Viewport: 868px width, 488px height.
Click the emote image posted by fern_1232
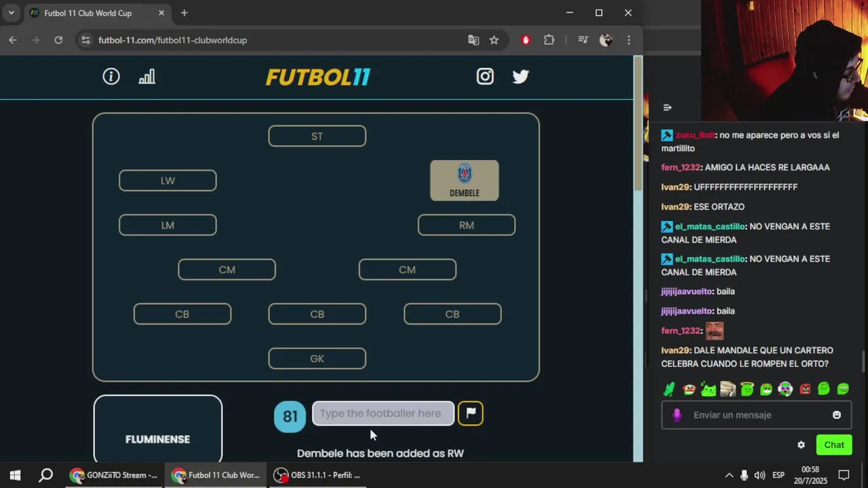[x=715, y=331]
